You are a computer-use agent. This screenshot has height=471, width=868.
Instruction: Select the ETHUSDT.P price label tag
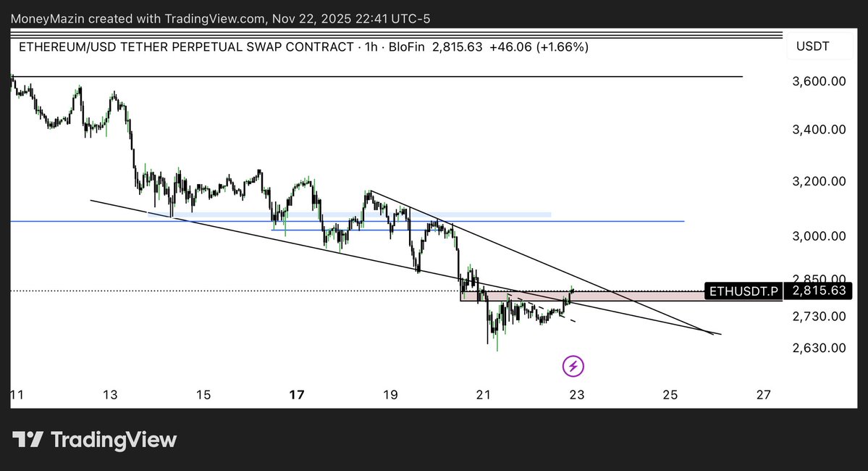743,291
